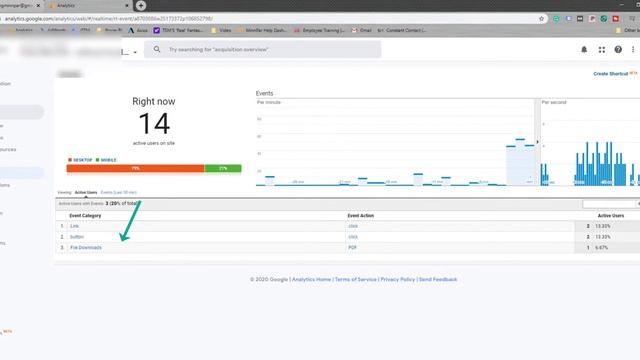Viewport: 640px width, 360px height.
Task: Open the Google apps grid icon
Action: (602, 49)
